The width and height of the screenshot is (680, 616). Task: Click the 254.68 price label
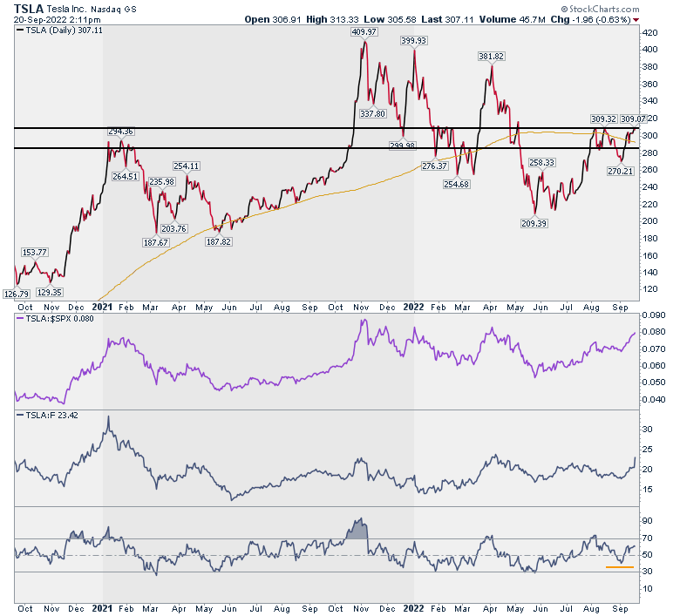click(457, 184)
